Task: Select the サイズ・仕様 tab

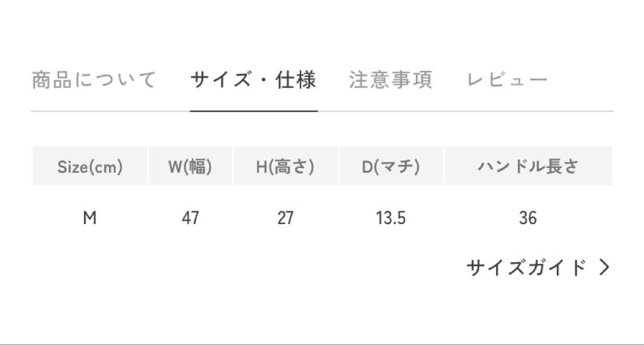Action: pos(253,79)
